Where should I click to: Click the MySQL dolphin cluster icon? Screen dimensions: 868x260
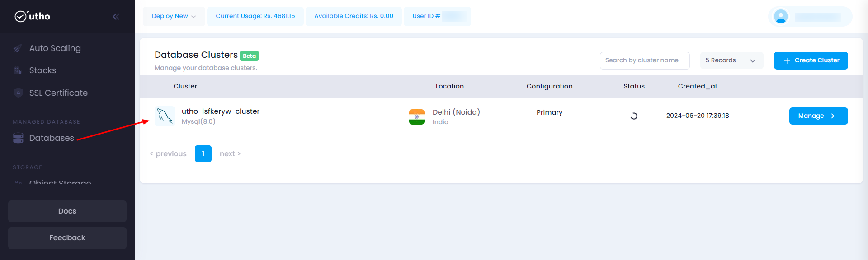point(165,116)
